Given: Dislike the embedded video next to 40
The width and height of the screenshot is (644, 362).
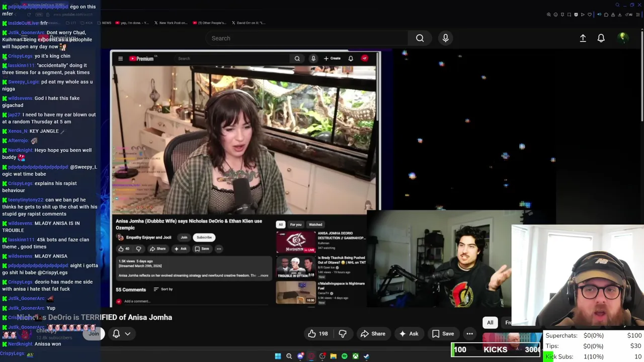Looking at the screenshot, I should pyautogui.click(x=138, y=249).
